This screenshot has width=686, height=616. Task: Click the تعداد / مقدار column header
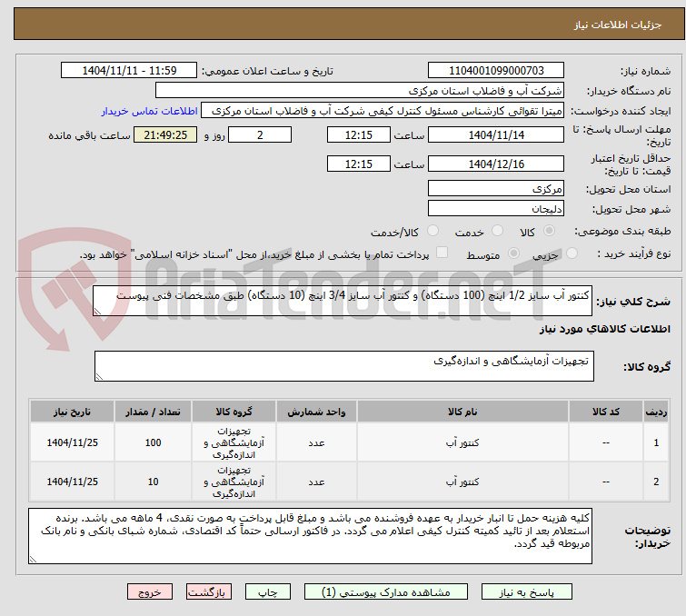(x=153, y=412)
